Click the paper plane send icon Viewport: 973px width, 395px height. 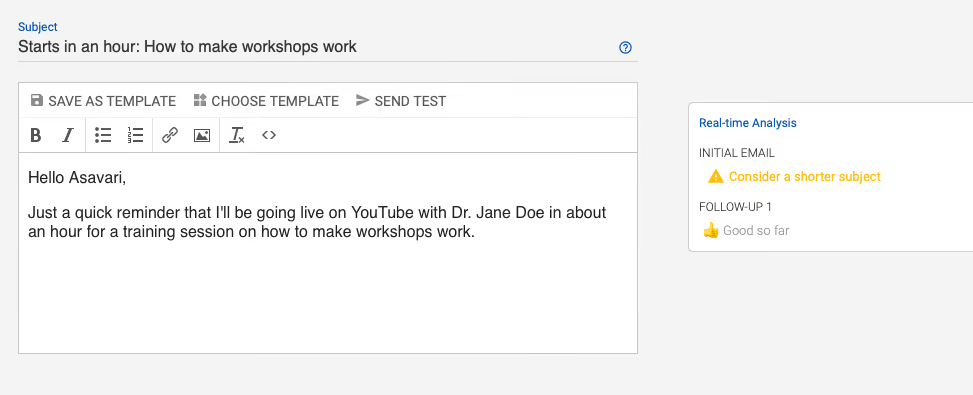[x=362, y=100]
